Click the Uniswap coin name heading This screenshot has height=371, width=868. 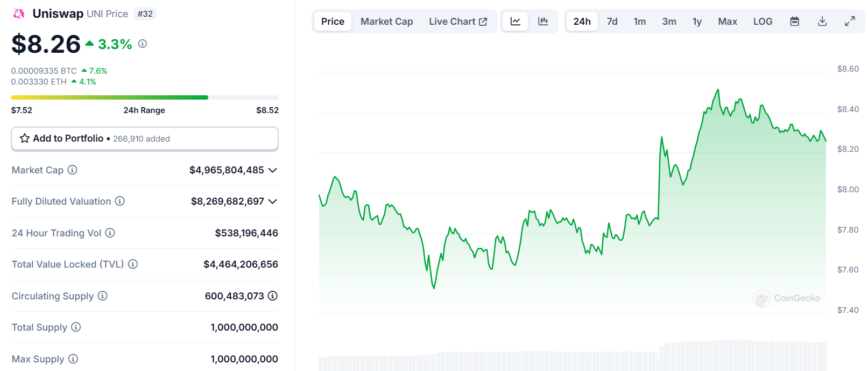58,14
